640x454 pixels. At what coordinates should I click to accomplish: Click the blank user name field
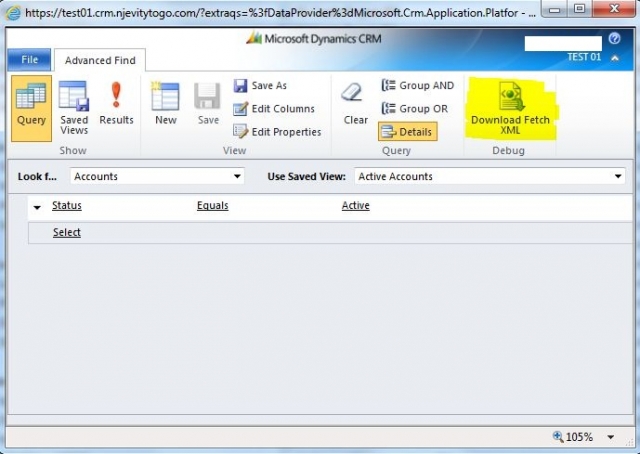(x=563, y=43)
